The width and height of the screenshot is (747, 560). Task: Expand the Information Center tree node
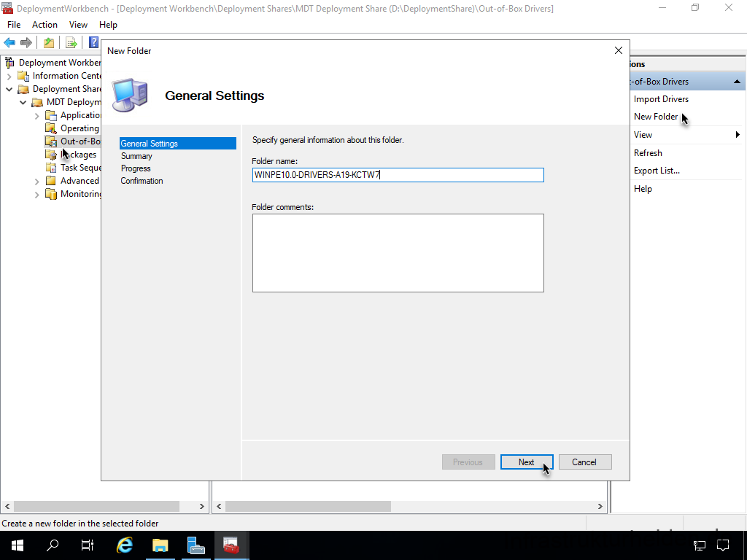(x=9, y=76)
